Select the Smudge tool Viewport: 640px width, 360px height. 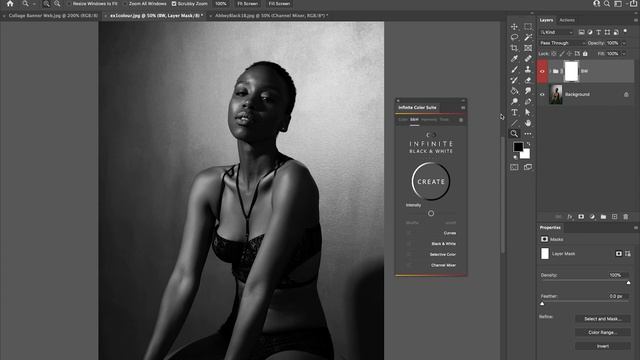528,91
